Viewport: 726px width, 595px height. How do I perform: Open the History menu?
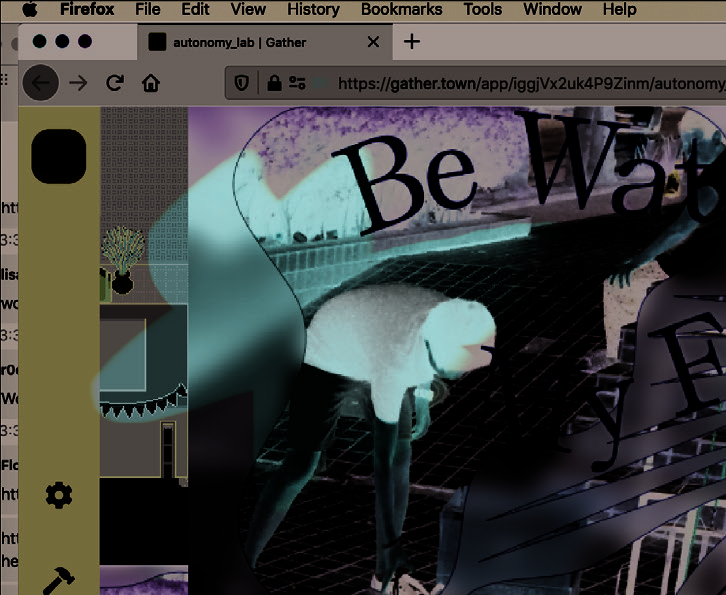pos(313,10)
